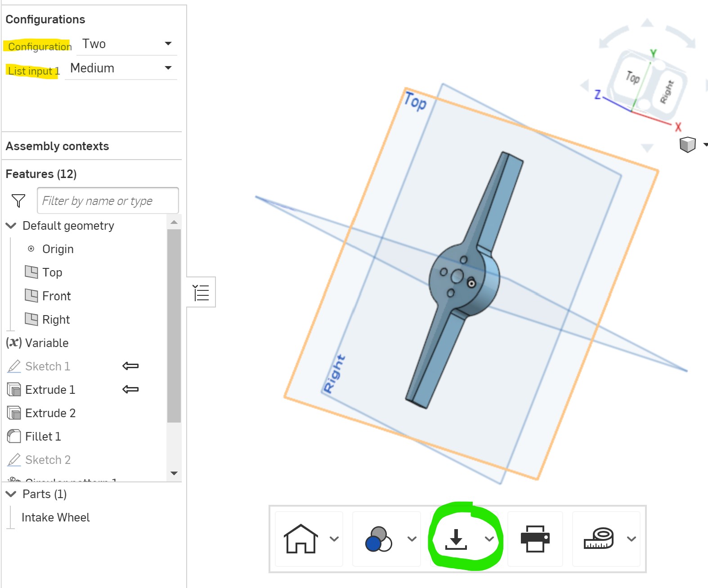Open the measure tool dropdown chevron
The image size is (708, 588).
(x=632, y=539)
